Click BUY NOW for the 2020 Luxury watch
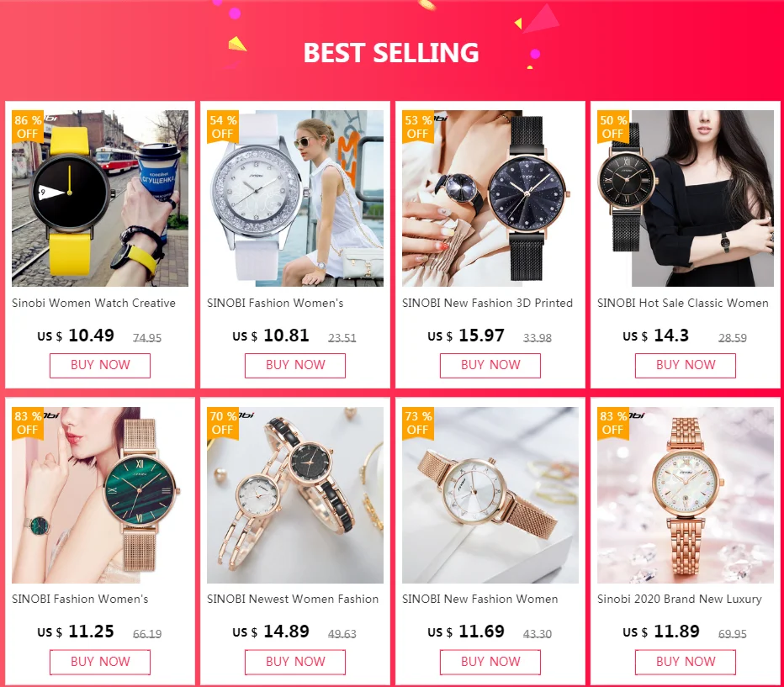Image resolution: width=784 pixels, height=687 pixels. click(686, 662)
